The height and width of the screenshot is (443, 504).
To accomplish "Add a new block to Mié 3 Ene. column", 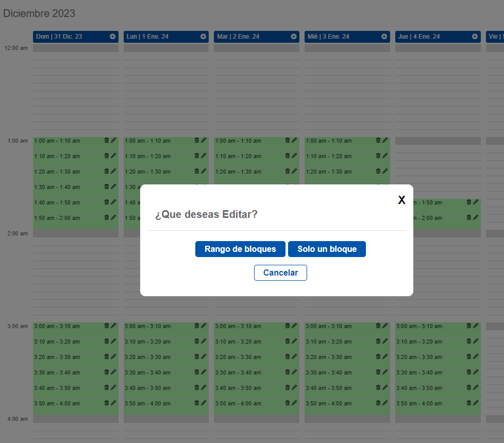I will pos(384,37).
